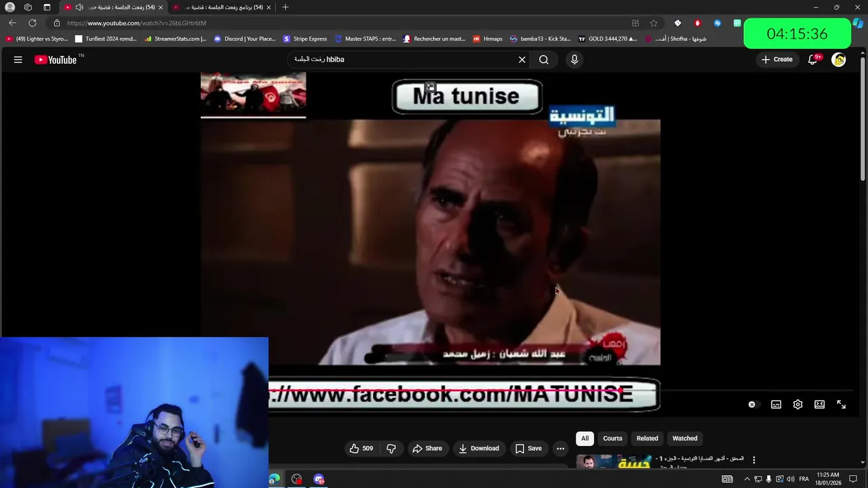Open clock and calendar 11:25 AM
This screenshot has width=868, height=488.
(x=828, y=479)
